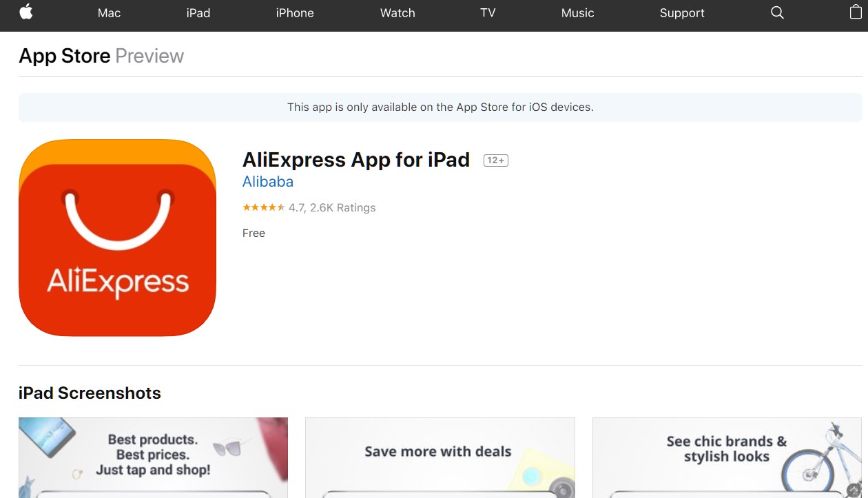
Task: Go to the iPhone section
Action: 295,12
